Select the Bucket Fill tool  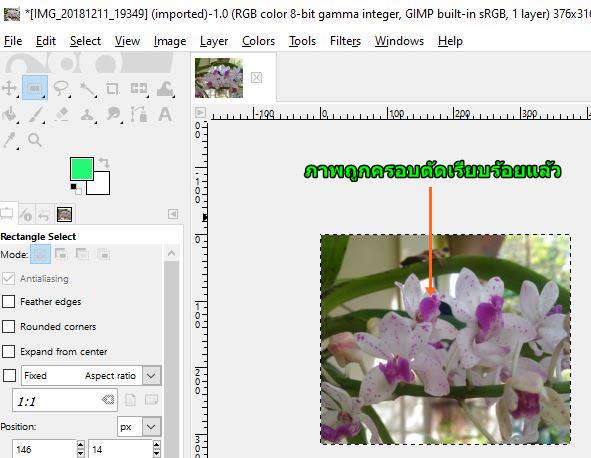9,114
